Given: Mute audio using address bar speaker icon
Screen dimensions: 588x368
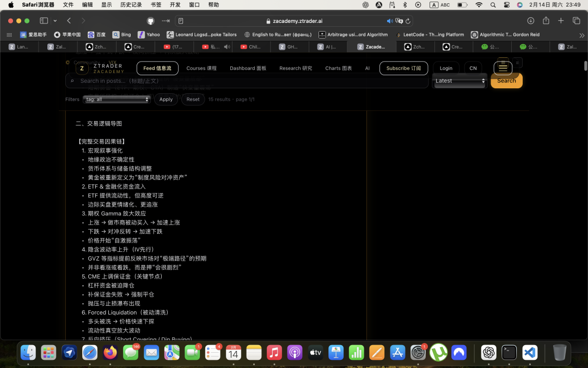Looking at the screenshot, I should click(389, 21).
